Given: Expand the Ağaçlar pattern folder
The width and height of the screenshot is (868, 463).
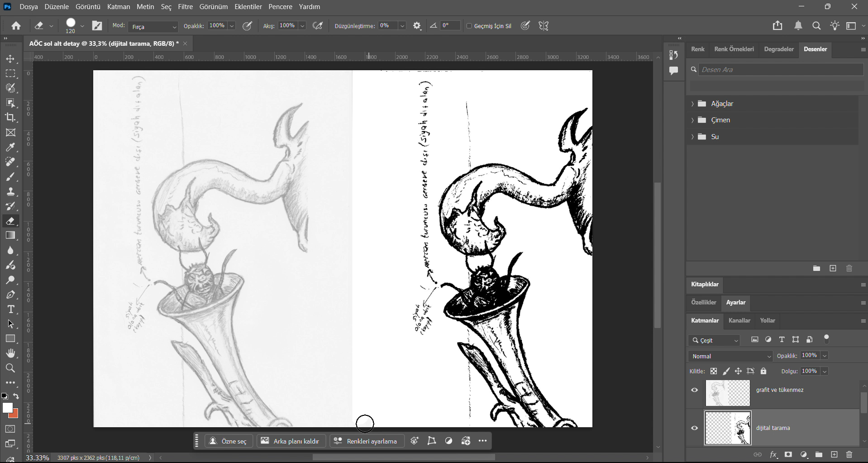Looking at the screenshot, I should [x=692, y=104].
